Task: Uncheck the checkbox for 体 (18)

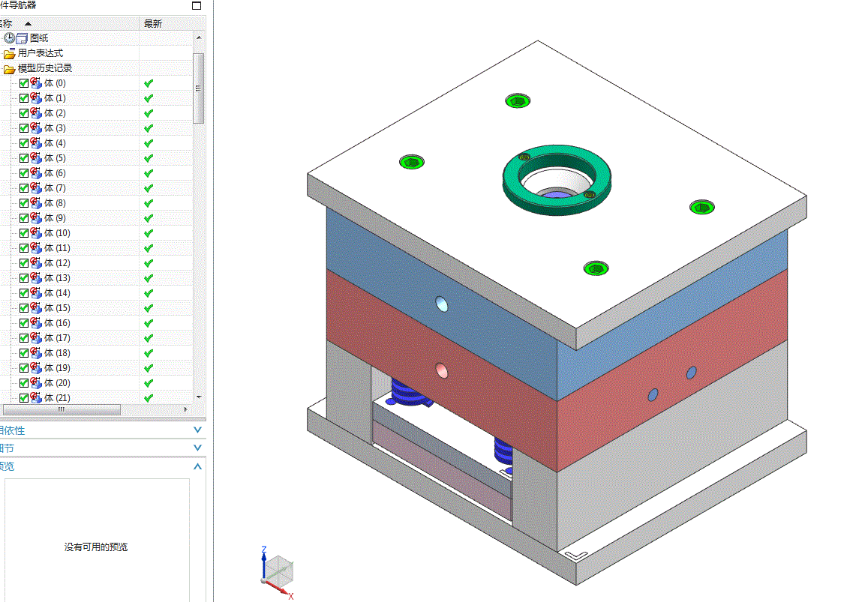Action: pyautogui.click(x=24, y=352)
